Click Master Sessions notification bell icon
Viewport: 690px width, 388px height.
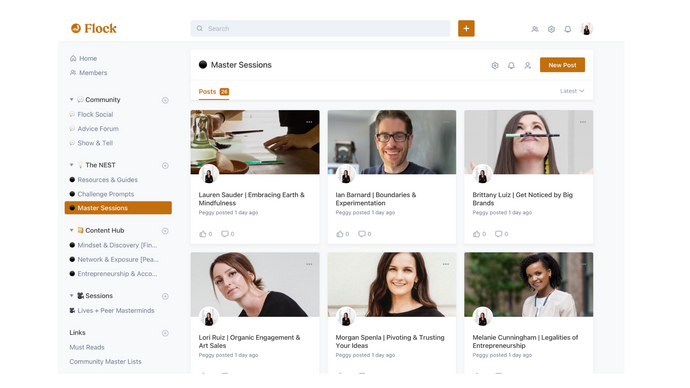tap(511, 66)
